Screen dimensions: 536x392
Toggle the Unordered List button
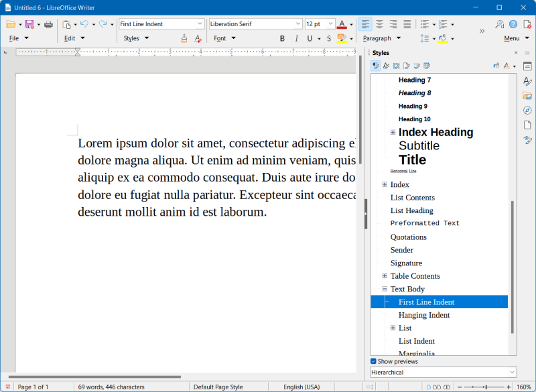(426, 24)
